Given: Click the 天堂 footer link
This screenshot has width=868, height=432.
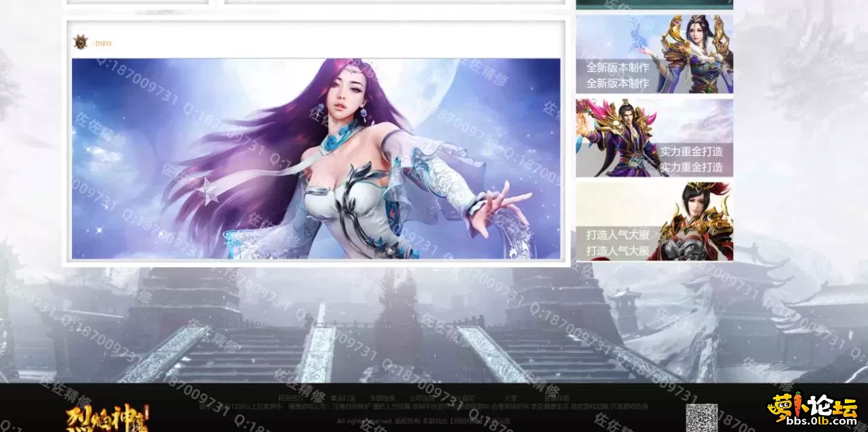Looking at the screenshot, I should 510,398.
